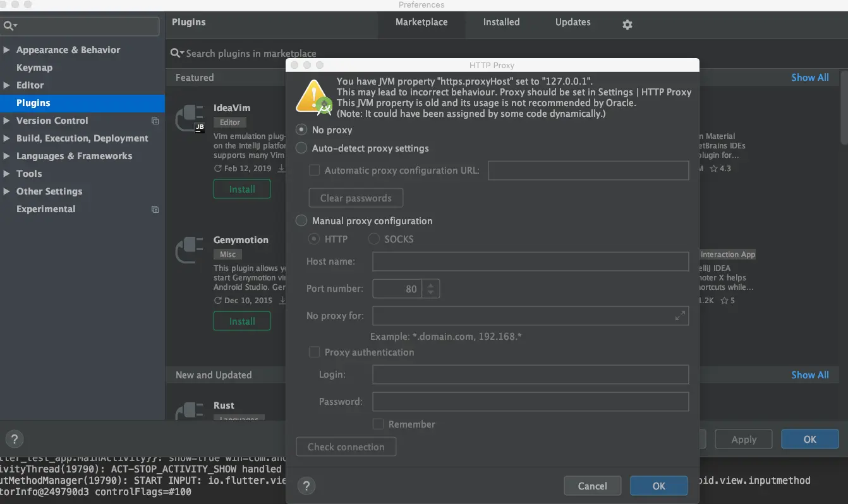
Task: Select Auto-detect proxy settings radio button
Action: point(302,148)
